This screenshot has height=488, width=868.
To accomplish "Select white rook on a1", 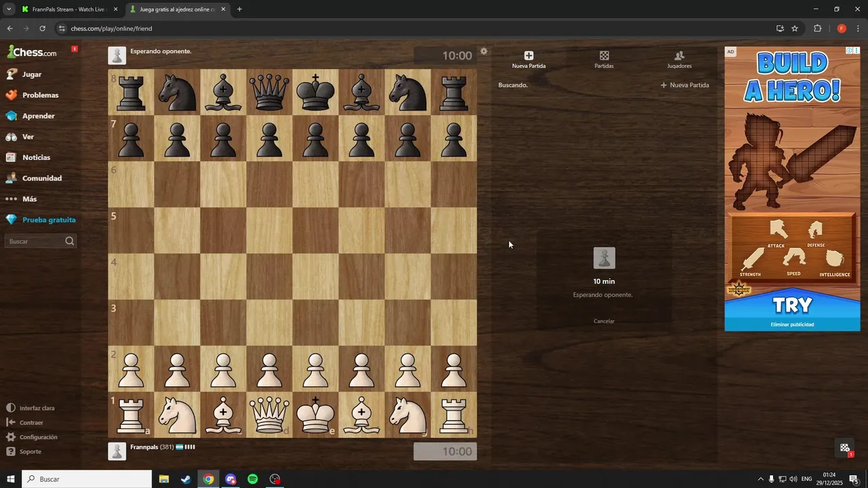I will click(131, 415).
